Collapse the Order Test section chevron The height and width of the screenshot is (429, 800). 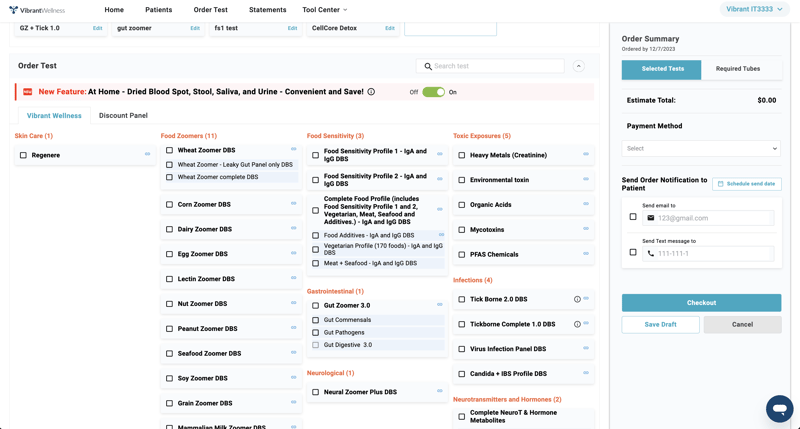[579, 66]
